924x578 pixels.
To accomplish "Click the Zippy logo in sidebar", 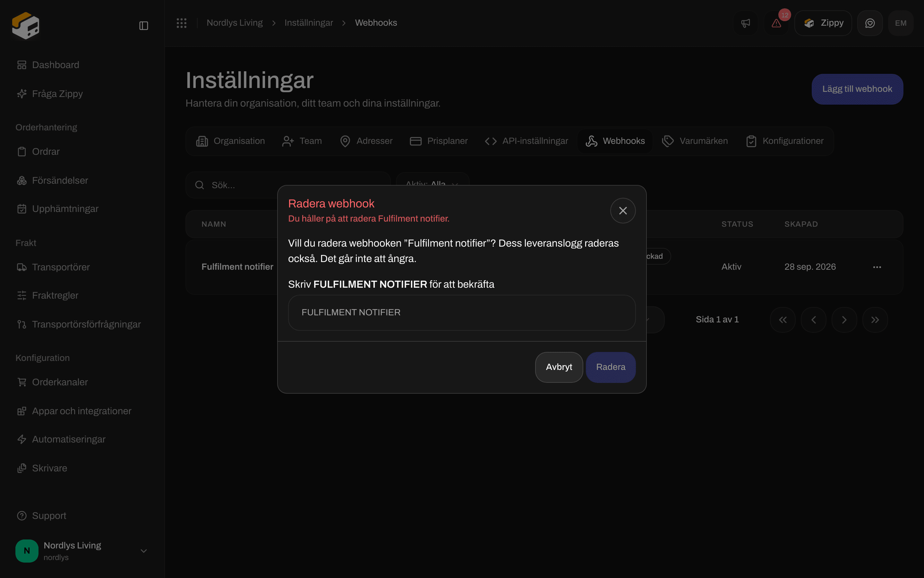I will pyautogui.click(x=26, y=25).
